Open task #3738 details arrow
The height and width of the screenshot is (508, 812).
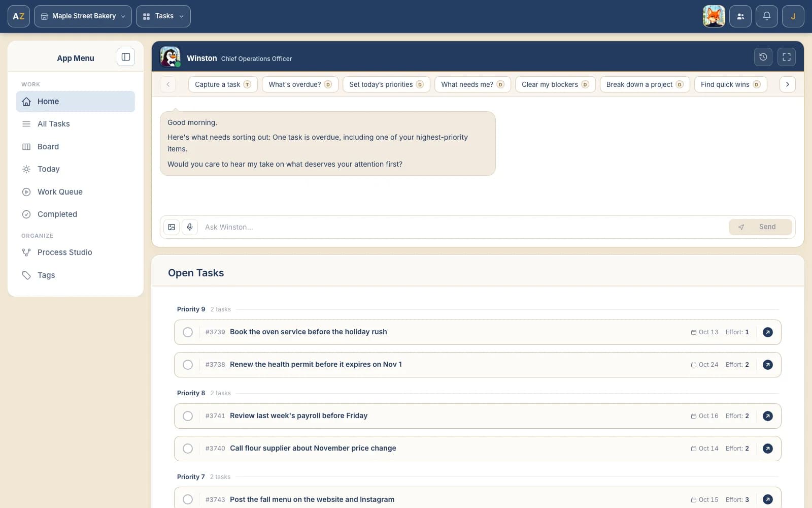click(x=768, y=365)
